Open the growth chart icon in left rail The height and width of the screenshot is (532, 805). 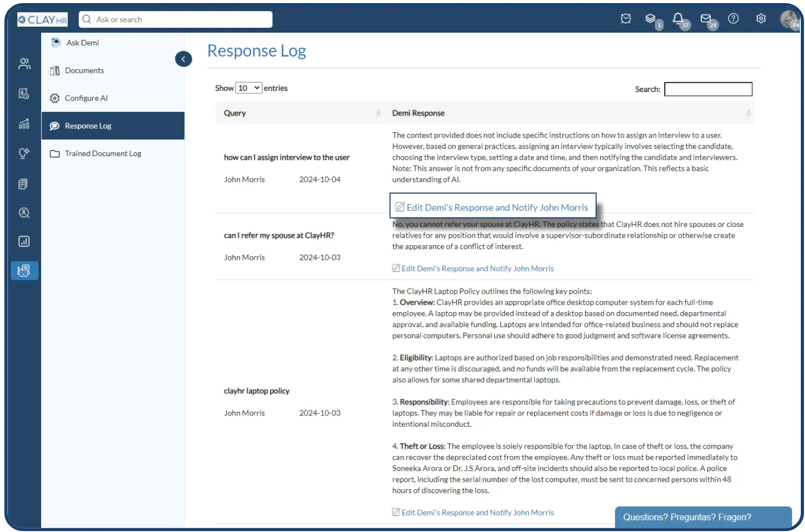tap(24, 124)
